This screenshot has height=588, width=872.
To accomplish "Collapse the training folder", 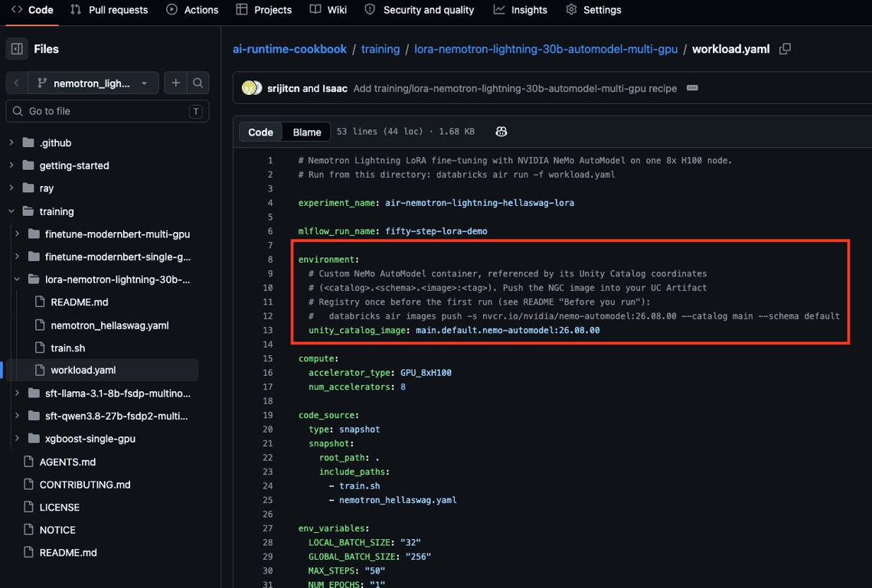I will pos(11,211).
